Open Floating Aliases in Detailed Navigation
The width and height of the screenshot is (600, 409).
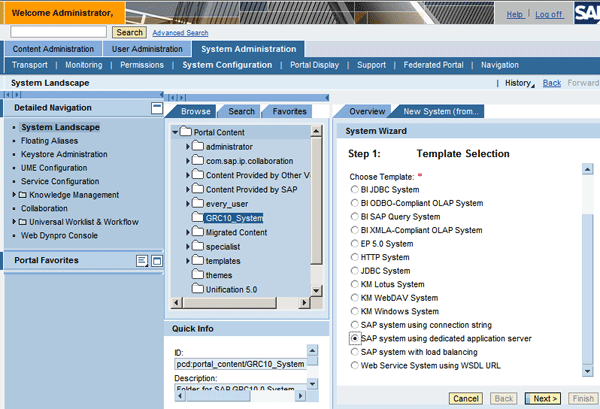click(x=49, y=141)
